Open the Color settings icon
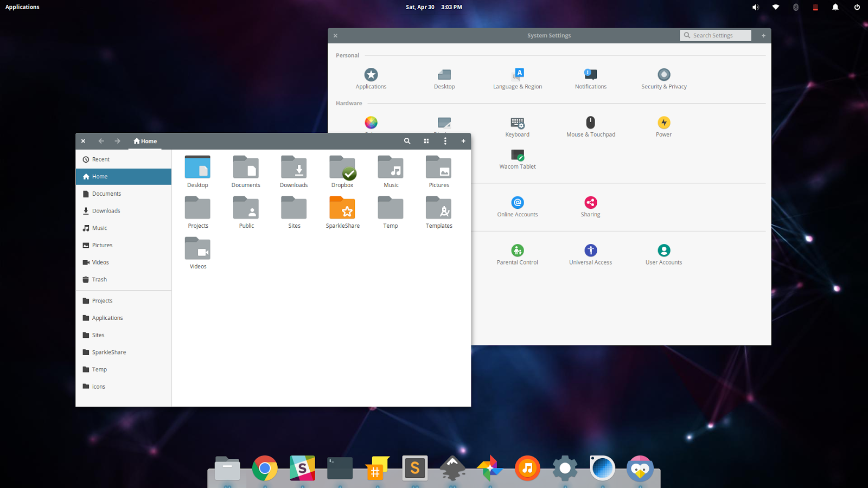Viewport: 868px width, 488px height. 371,123
